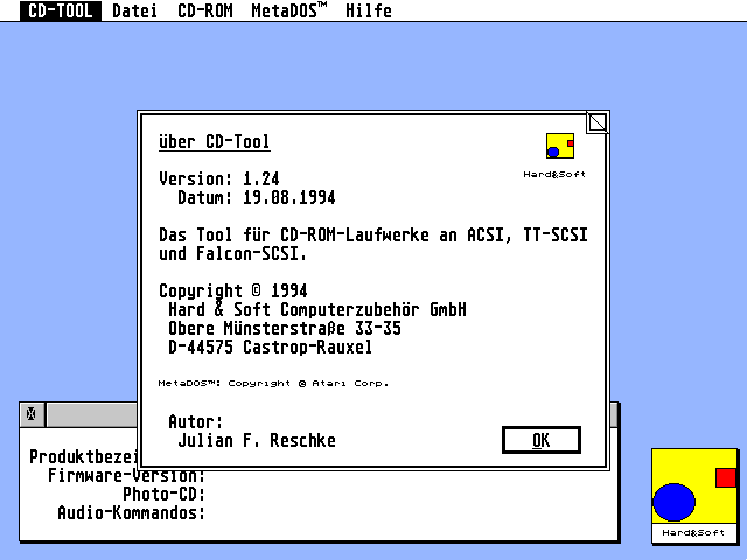
Task: Click the large Hard&Soft desktop icon
Action: click(694, 496)
